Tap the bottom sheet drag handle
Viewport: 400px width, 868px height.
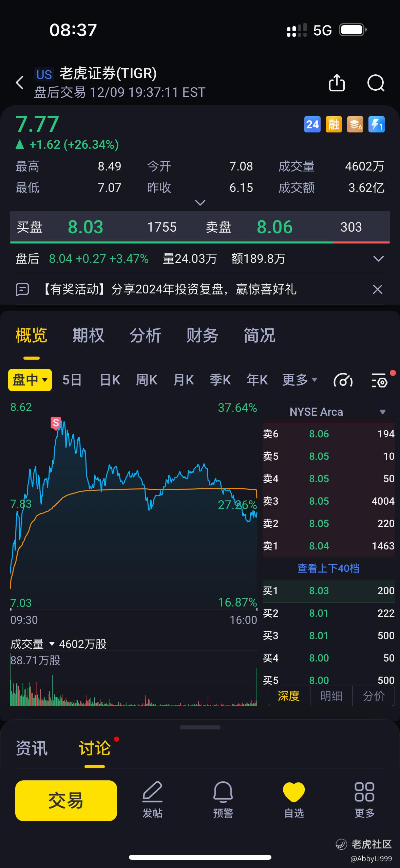tap(200, 727)
